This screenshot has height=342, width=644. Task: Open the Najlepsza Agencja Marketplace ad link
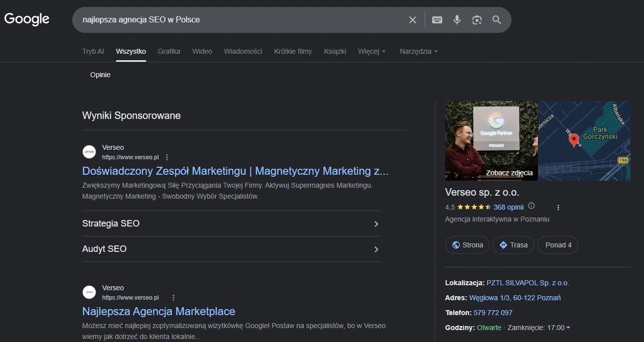[x=159, y=312]
